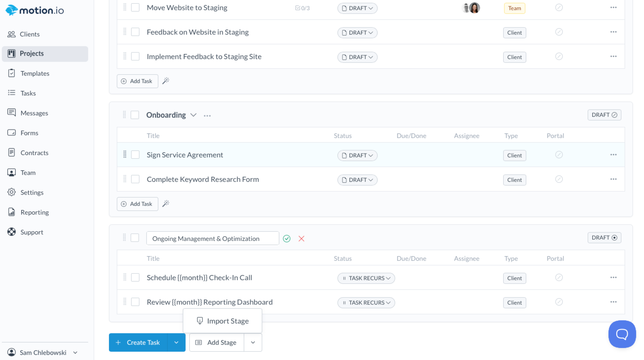Viewport: 644px width, 360px height.
Task: Toggle portal visibility for Complete Keyword Research Form
Action: click(559, 179)
